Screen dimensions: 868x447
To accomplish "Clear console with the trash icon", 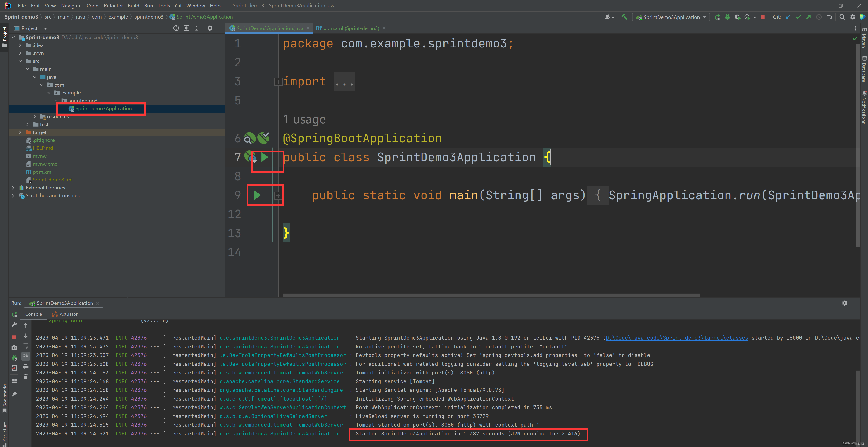I will coord(26,377).
